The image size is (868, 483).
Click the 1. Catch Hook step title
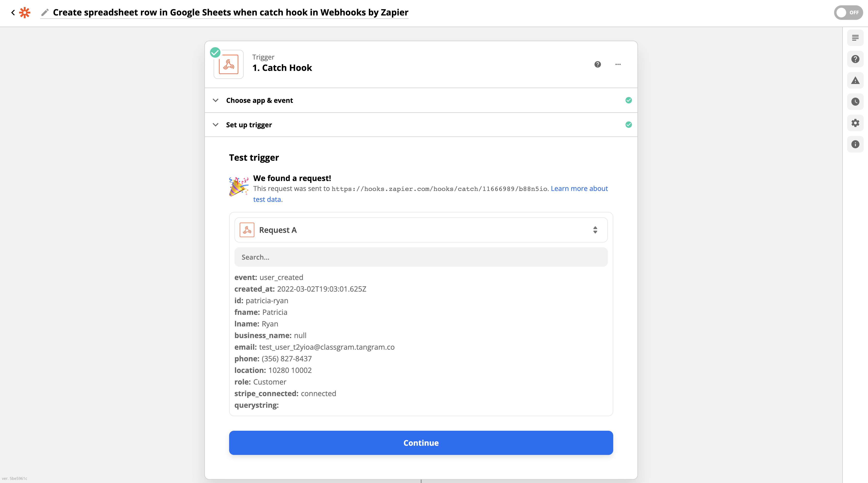coord(282,68)
